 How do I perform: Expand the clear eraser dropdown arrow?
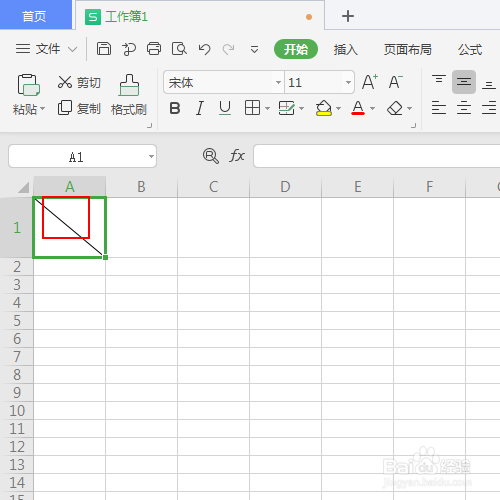point(410,108)
